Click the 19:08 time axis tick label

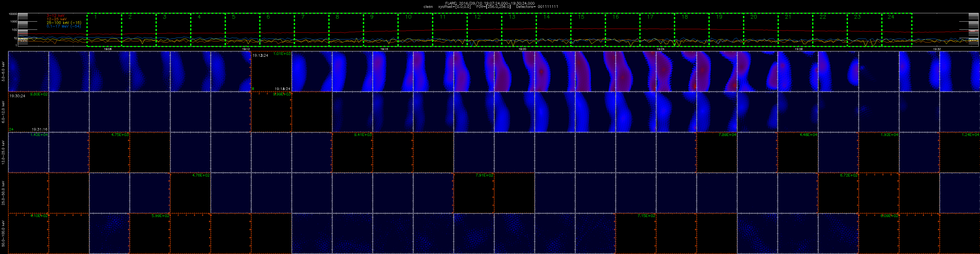[x=108, y=49]
